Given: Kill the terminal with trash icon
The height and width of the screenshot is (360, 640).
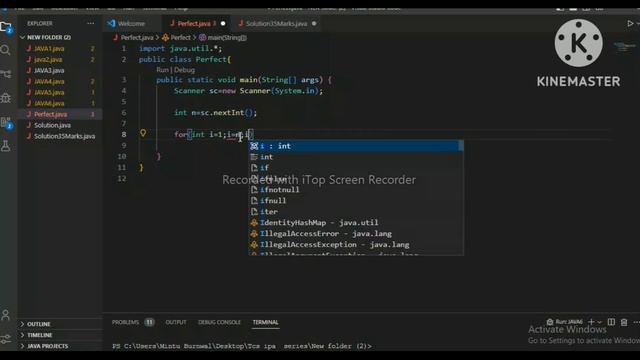Looking at the screenshot, I should (624, 322).
